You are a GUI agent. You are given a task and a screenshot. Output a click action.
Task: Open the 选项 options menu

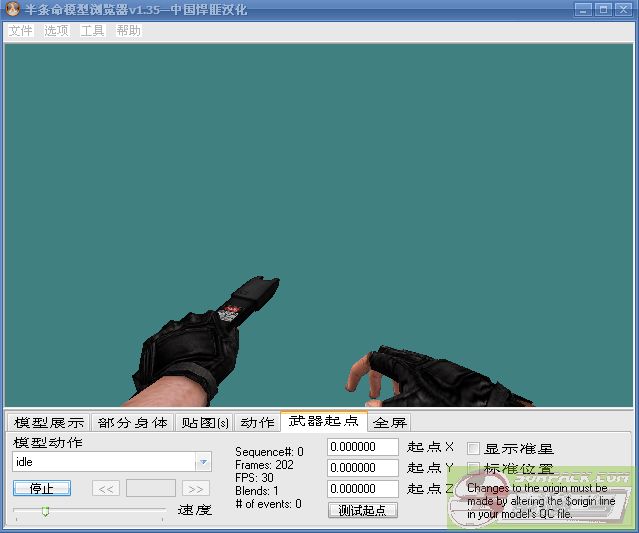[x=56, y=31]
